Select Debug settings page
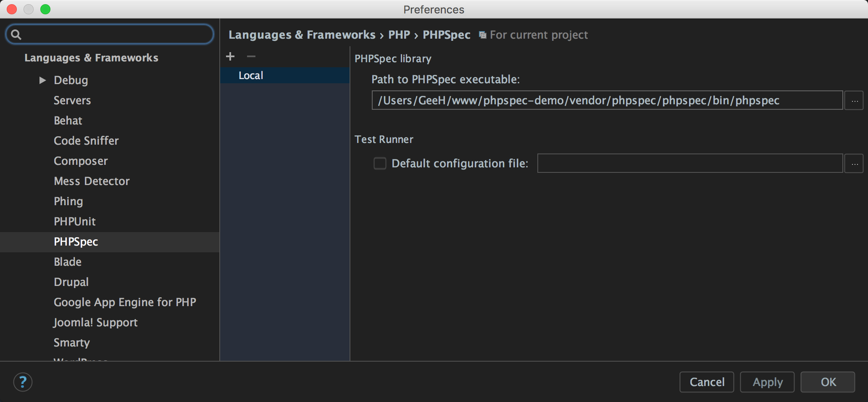868x402 pixels. pos(71,80)
